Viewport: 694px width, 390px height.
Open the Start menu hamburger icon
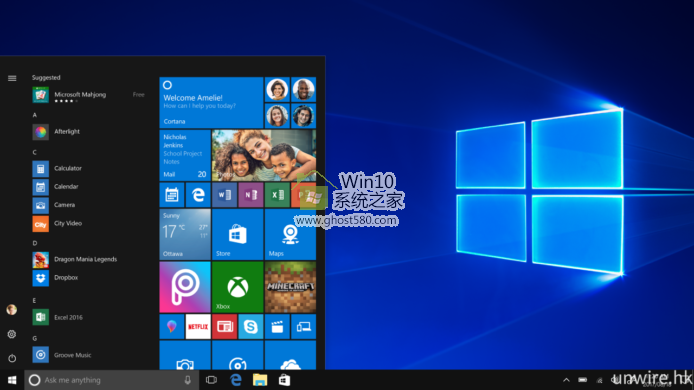12,78
